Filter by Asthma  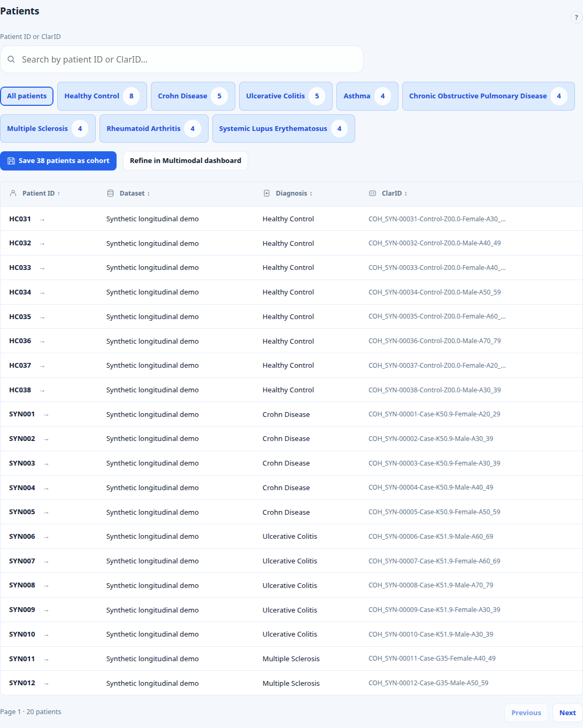tap(367, 96)
